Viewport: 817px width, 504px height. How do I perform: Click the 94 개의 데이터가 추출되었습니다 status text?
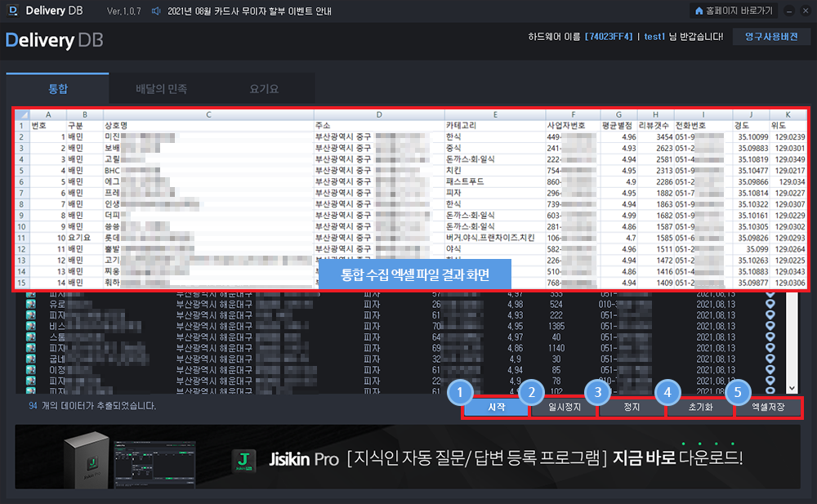92,405
